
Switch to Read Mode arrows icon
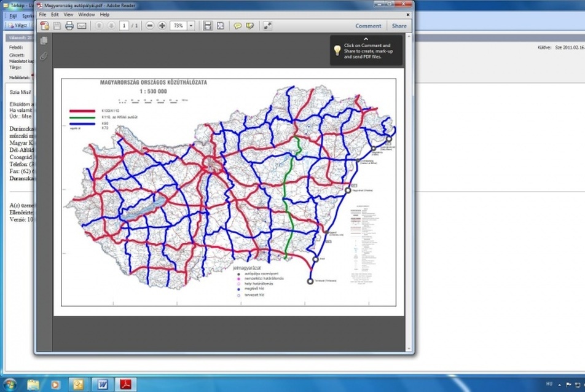coord(267,26)
